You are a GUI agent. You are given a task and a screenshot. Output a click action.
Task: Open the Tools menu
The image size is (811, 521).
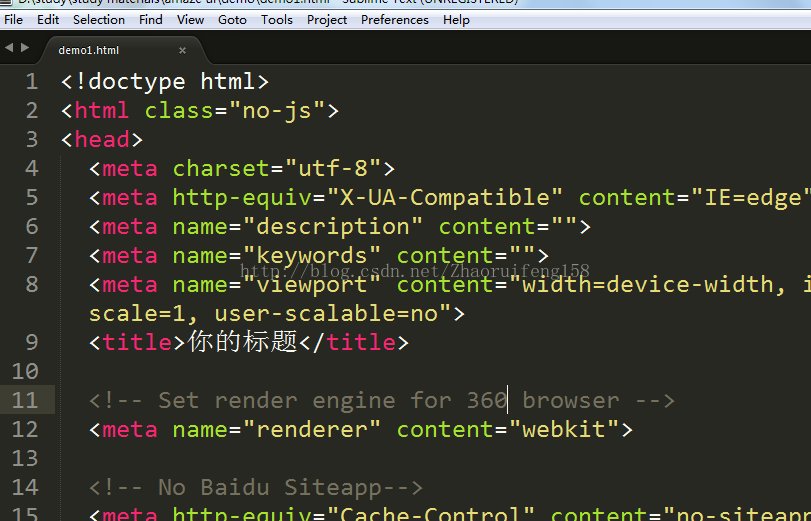pos(277,19)
